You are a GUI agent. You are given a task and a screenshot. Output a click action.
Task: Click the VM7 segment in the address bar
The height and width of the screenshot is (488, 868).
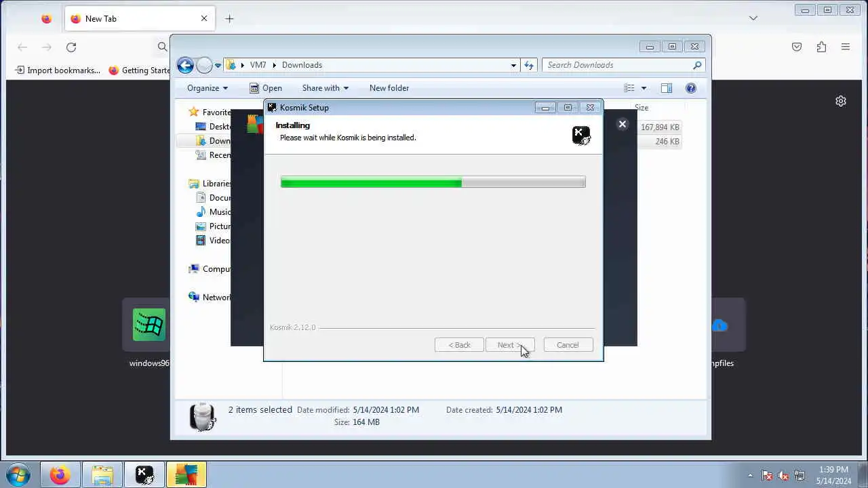(258, 65)
